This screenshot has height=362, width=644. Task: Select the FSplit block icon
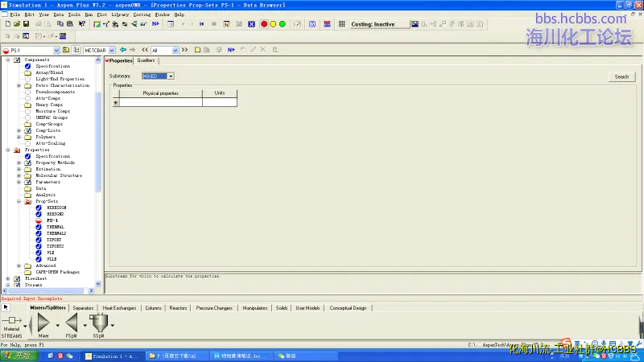pos(72,323)
